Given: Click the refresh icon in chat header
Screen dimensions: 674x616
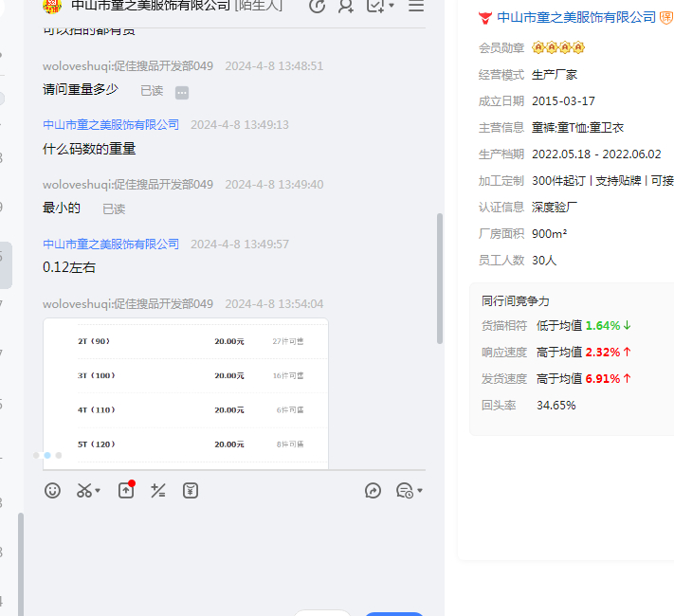Looking at the screenshot, I should (x=318, y=7).
